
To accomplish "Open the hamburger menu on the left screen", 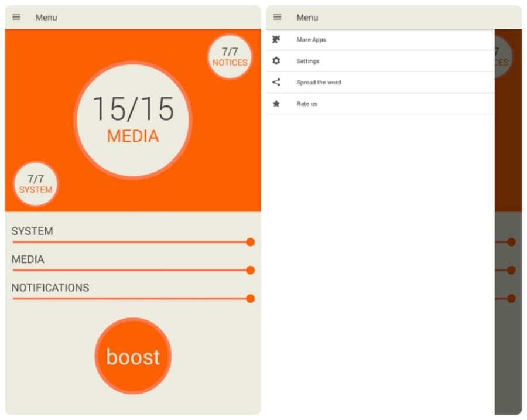I will tap(16, 18).
